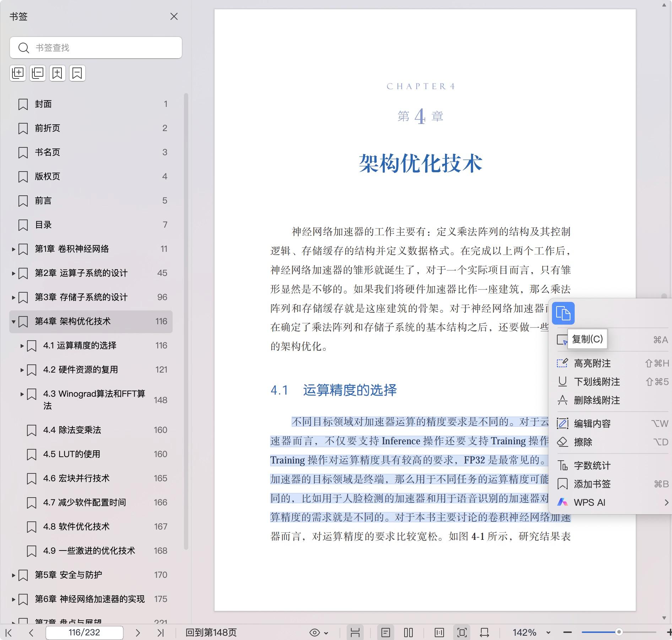Image resolution: width=672 pixels, height=640 pixels.
Task: Expand the 第5章 安全与防护 bookmark
Action: click(13, 575)
